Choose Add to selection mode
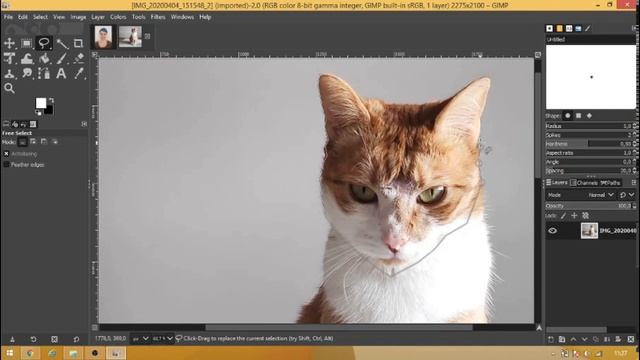 click(33, 142)
